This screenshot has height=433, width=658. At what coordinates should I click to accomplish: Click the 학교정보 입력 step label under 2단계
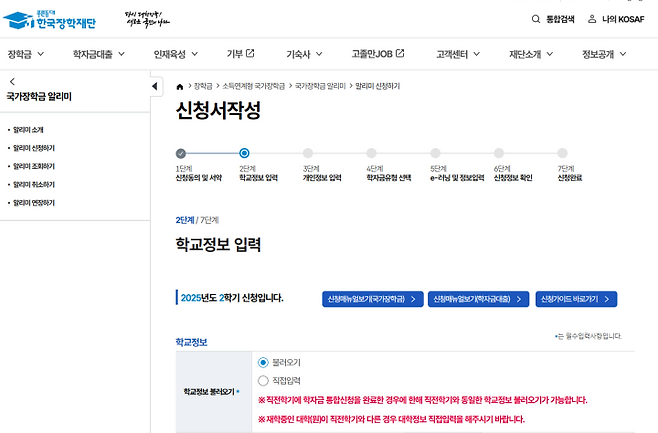tap(258, 178)
